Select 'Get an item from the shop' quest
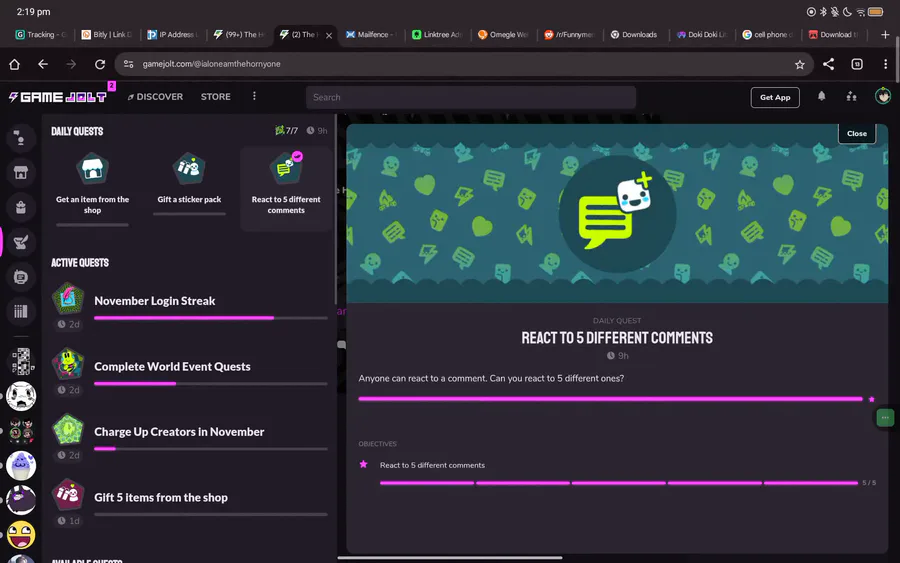The width and height of the screenshot is (900, 563). pos(92,187)
